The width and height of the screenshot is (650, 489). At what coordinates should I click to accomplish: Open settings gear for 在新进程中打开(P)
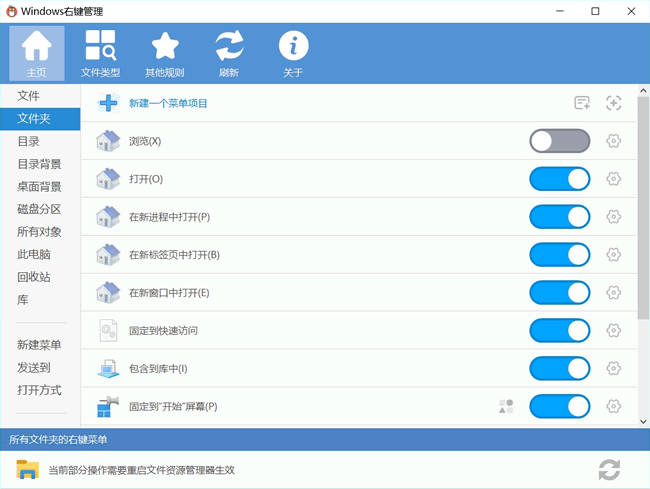pos(614,217)
